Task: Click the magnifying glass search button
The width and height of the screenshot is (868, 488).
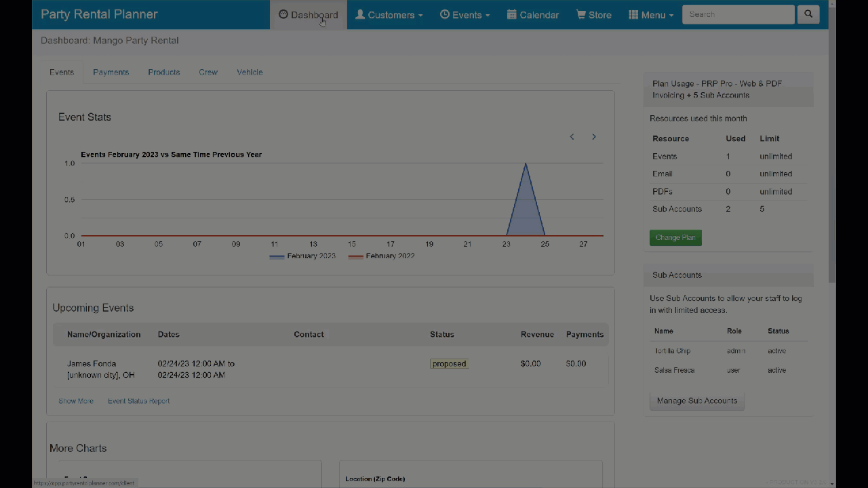Action: click(x=808, y=14)
